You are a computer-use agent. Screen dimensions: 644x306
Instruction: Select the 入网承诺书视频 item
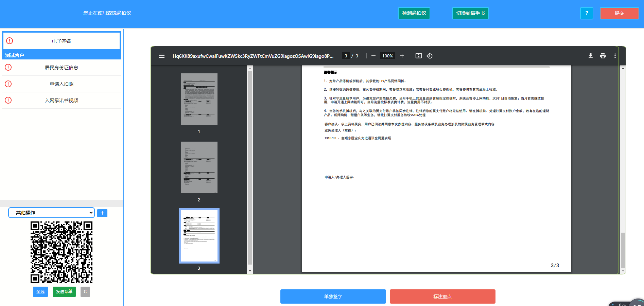point(62,101)
